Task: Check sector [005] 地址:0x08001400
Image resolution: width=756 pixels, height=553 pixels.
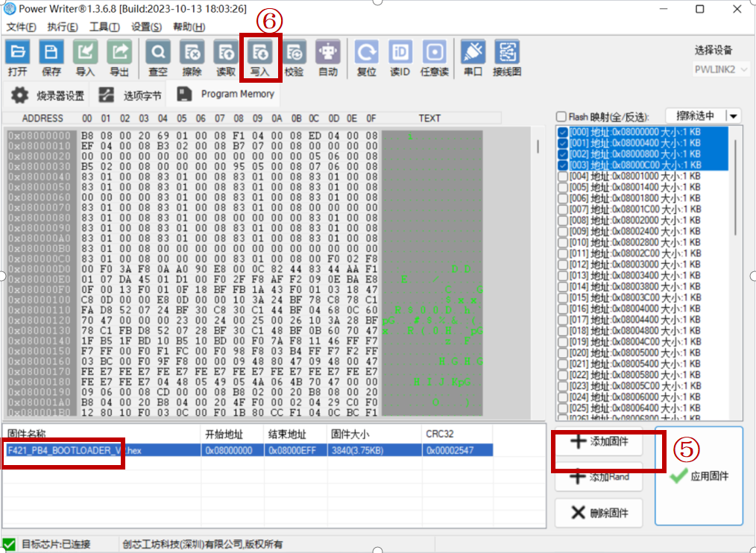Action: click(x=563, y=188)
